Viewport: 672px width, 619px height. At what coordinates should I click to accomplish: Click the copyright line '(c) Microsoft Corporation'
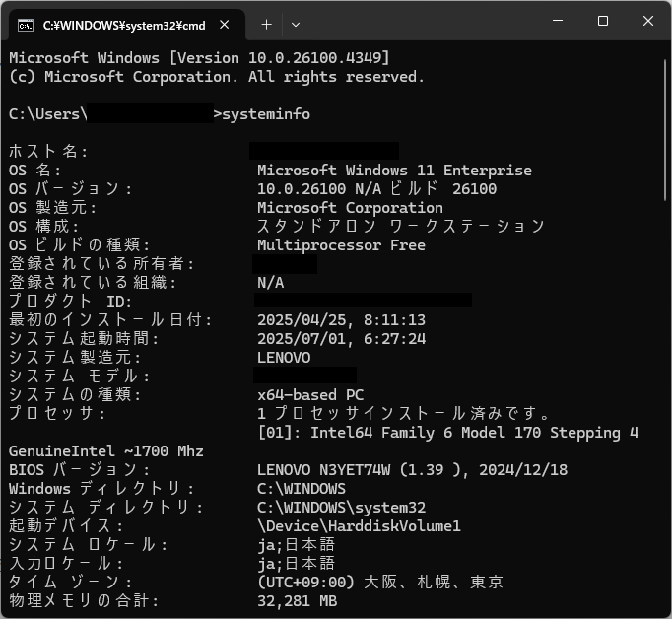click(x=123, y=77)
